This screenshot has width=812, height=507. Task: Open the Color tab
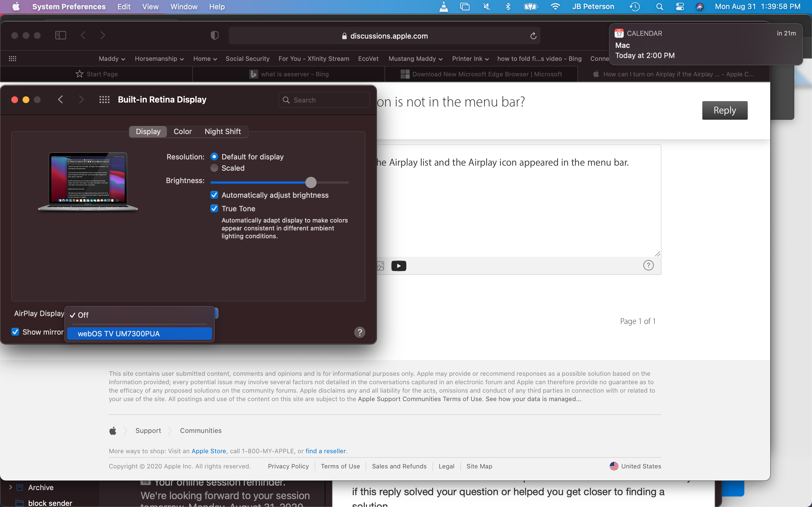(x=182, y=132)
